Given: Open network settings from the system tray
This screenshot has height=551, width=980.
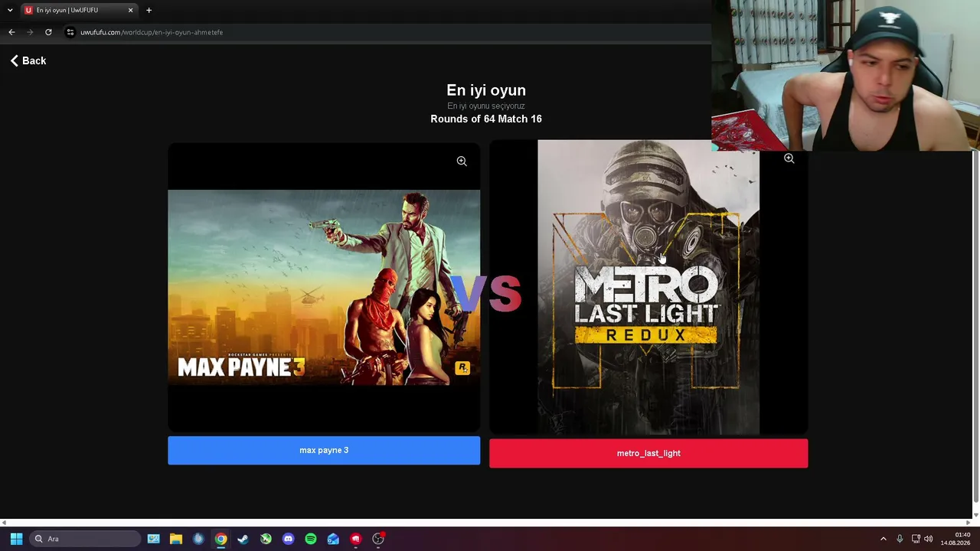Looking at the screenshot, I should click(916, 539).
